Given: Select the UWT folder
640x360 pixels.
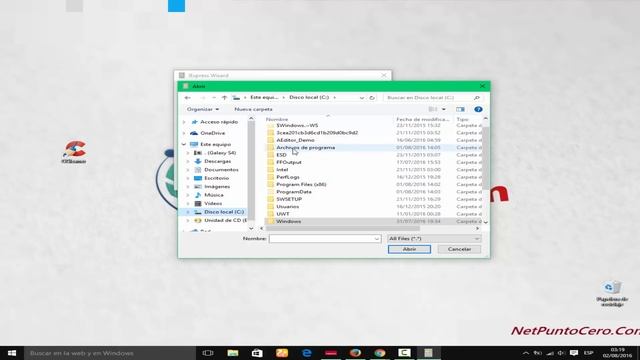Looking at the screenshot, I should click(x=282, y=214).
